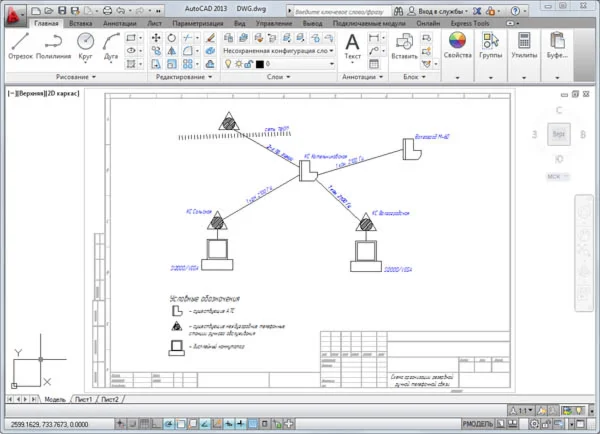Screen dimensions: 600x434
Task: Open the Вставка ribbon tab
Action: 80,23
